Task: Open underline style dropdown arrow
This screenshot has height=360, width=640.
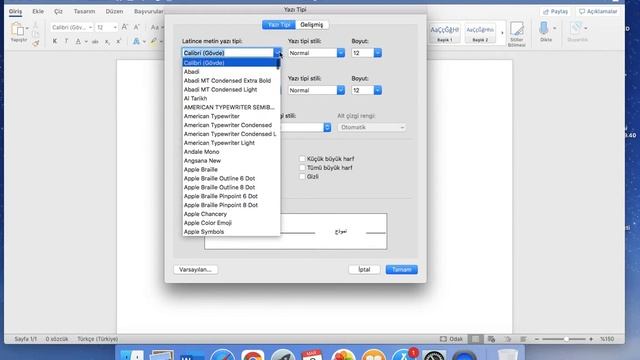Action: coord(327,127)
